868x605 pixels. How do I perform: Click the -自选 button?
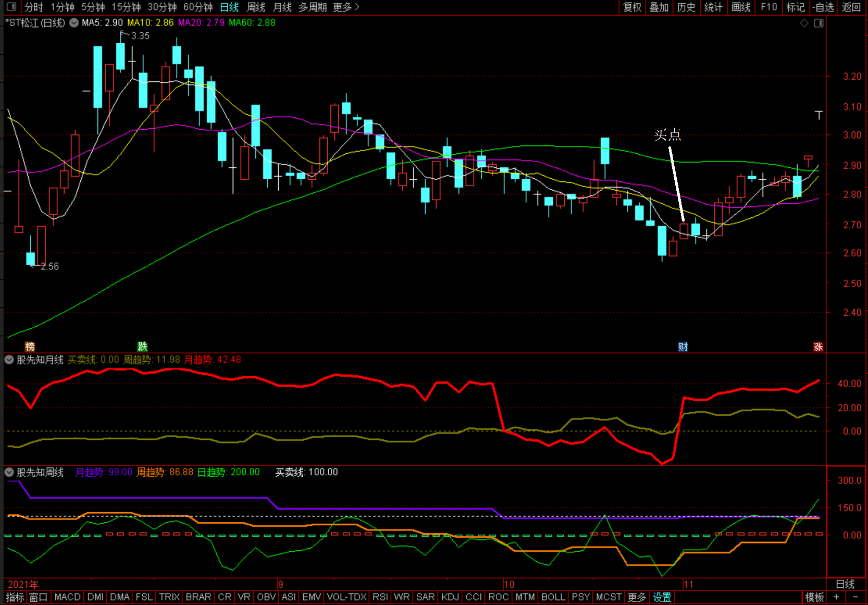[x=824, y=7]
